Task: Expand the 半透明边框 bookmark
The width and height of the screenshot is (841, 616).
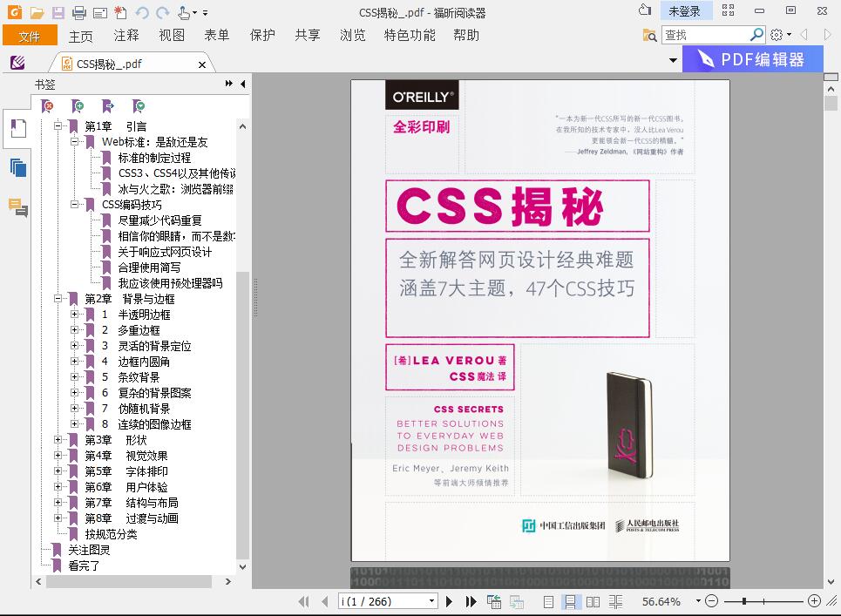Action: point(75,315)
